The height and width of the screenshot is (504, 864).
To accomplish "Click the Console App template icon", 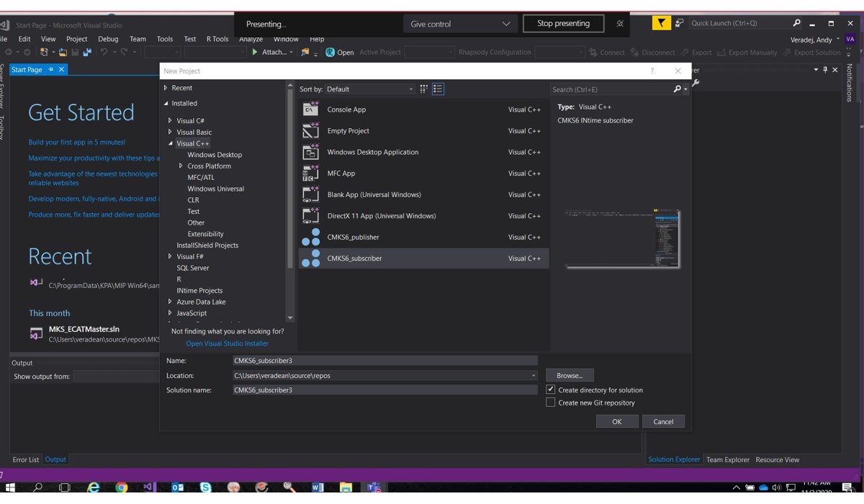I will [x=310, y=109].
